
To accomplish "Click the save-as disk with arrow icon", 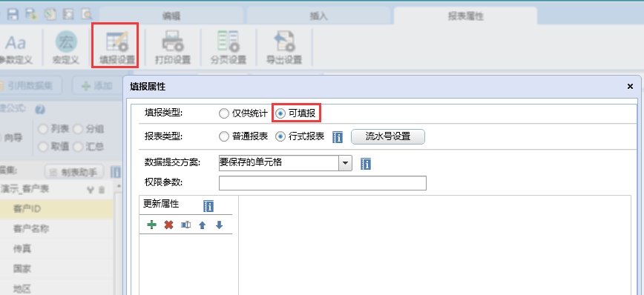I will [31, 14].
